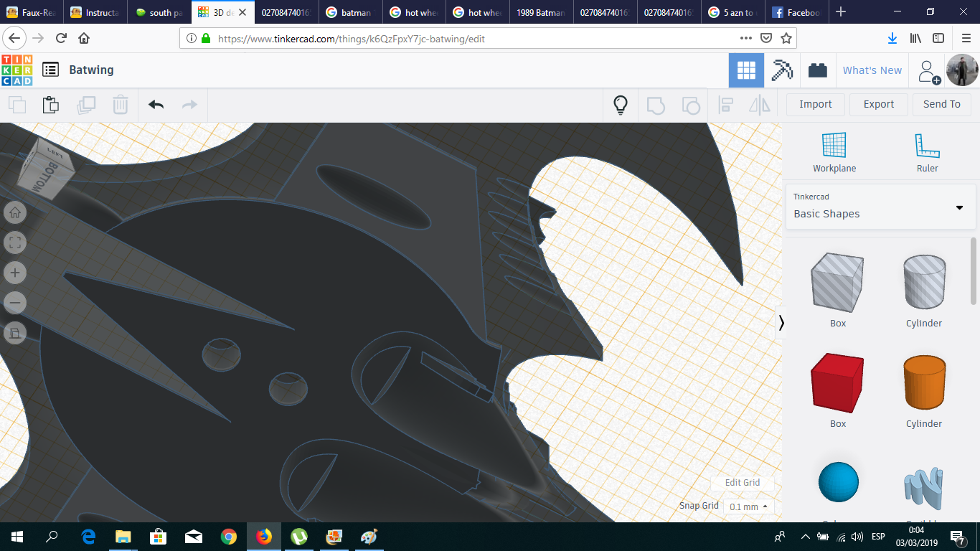Click the Group shapes icon
The width and height of the screenshot is (980, 551).
(x=655, y=105)
